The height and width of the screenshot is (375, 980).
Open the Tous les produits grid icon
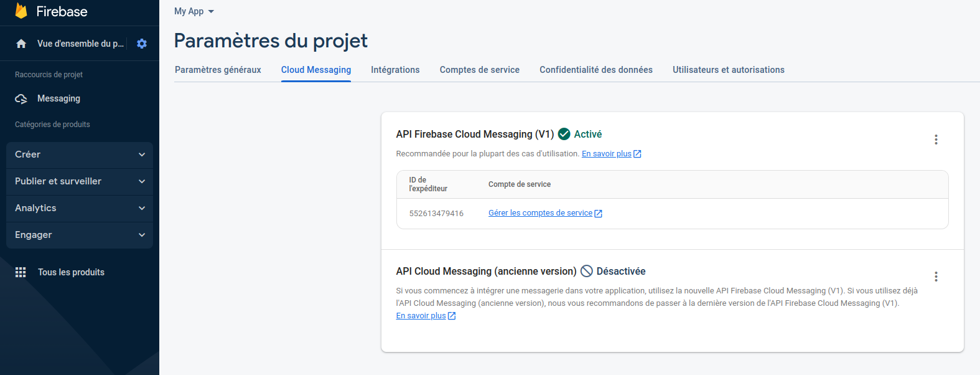[x=21, y=272]
